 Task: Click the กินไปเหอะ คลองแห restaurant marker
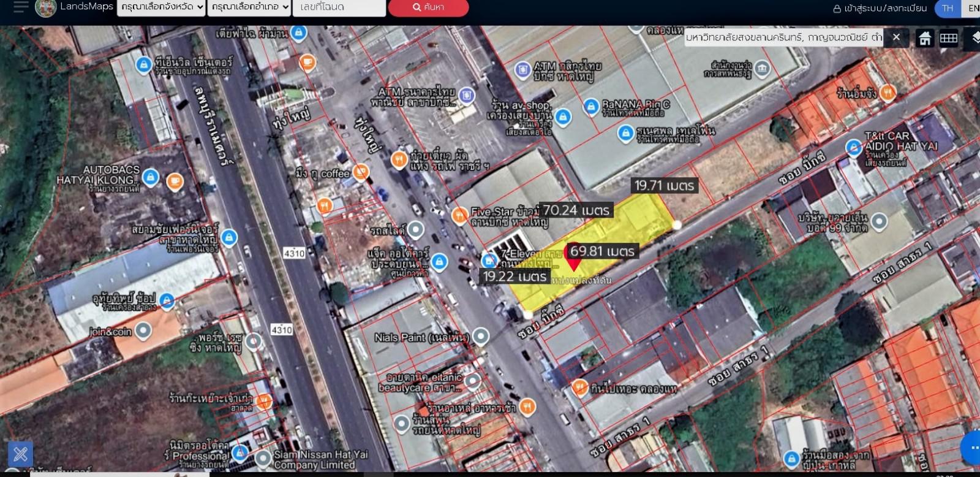579,387
